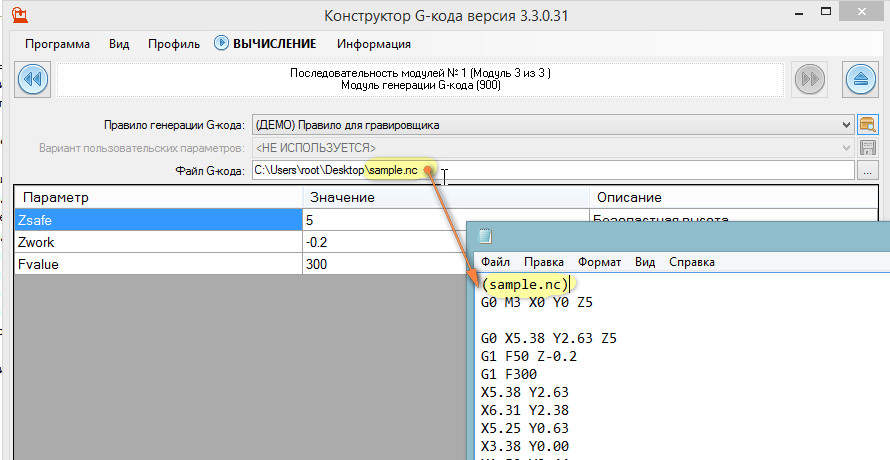Open the Информация menu
Screen dimensions: 890x460
click(x=373, y=44)
